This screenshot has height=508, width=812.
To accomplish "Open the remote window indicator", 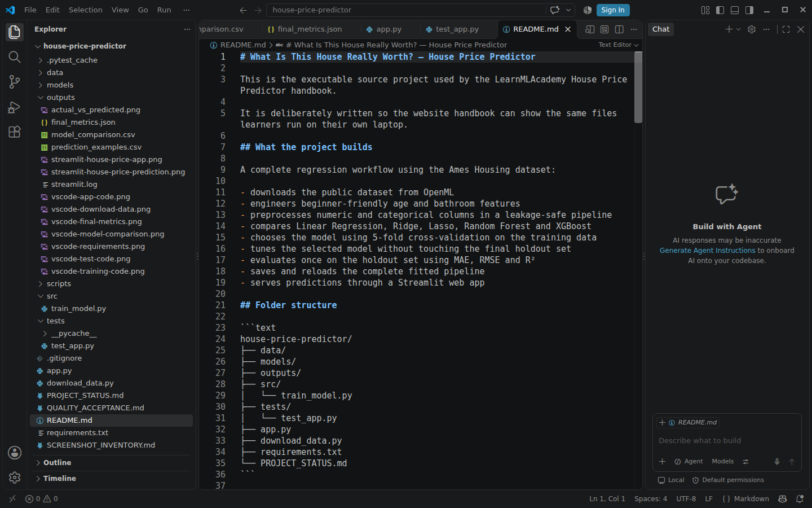I will coord(12,499).
